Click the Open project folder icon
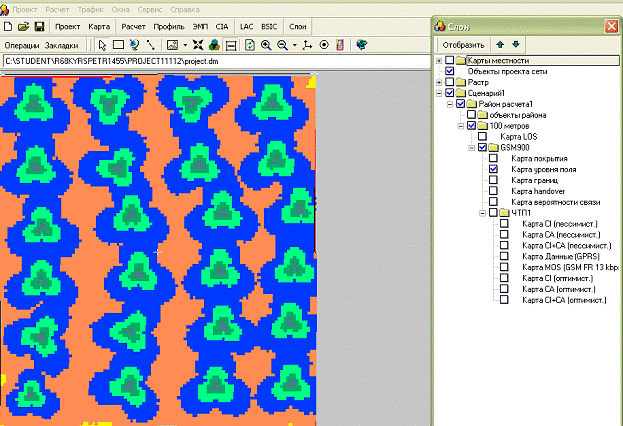 (24, 25)
